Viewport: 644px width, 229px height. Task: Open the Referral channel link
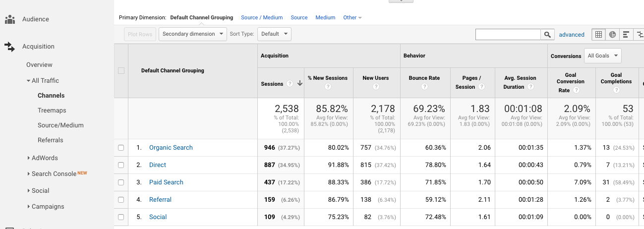coord(160,200)
